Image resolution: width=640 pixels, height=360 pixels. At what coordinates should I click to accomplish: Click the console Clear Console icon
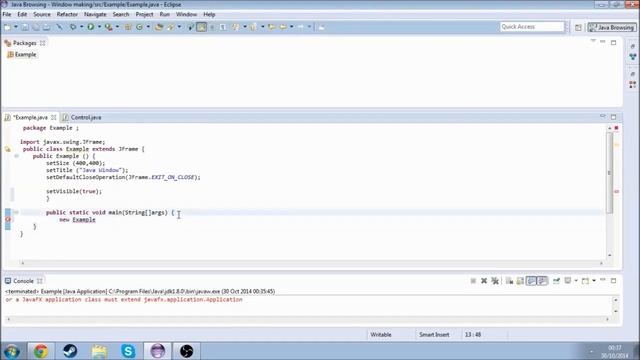point(509,281)
